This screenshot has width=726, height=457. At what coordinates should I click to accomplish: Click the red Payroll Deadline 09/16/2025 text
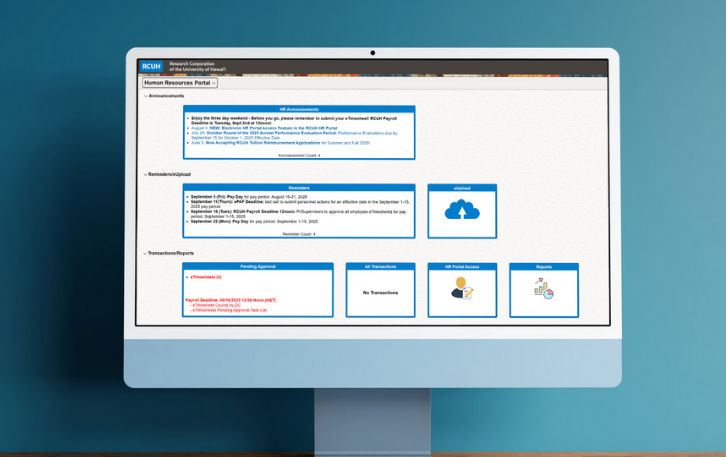[231, 300]
